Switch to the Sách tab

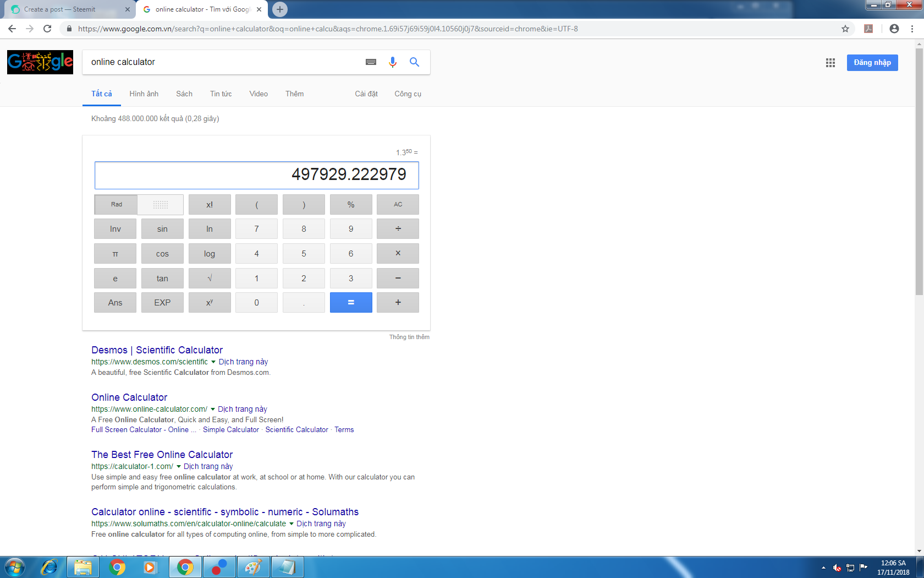click(x=184, y=94)
